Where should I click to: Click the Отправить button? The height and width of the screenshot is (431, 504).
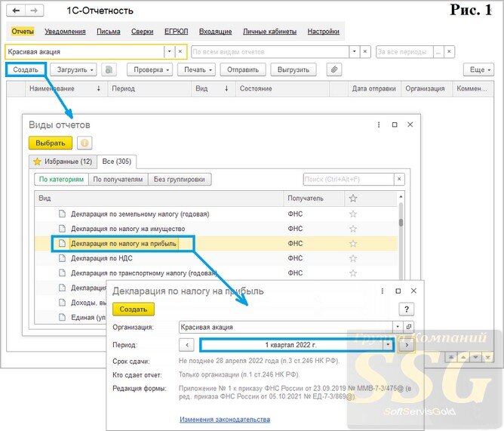[243, 69]
